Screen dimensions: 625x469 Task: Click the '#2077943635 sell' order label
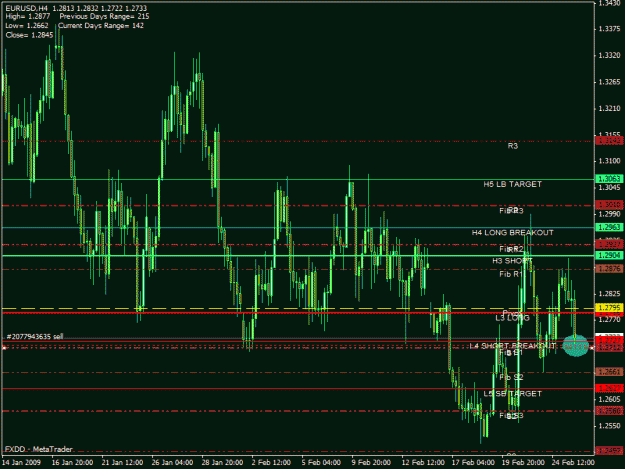(35, 337)
